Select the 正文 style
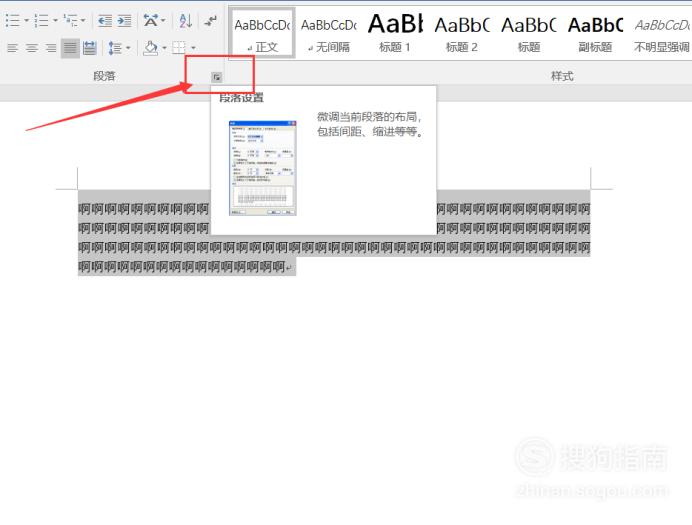The width and height of the screenshot is (692, 525). (263, 34)
